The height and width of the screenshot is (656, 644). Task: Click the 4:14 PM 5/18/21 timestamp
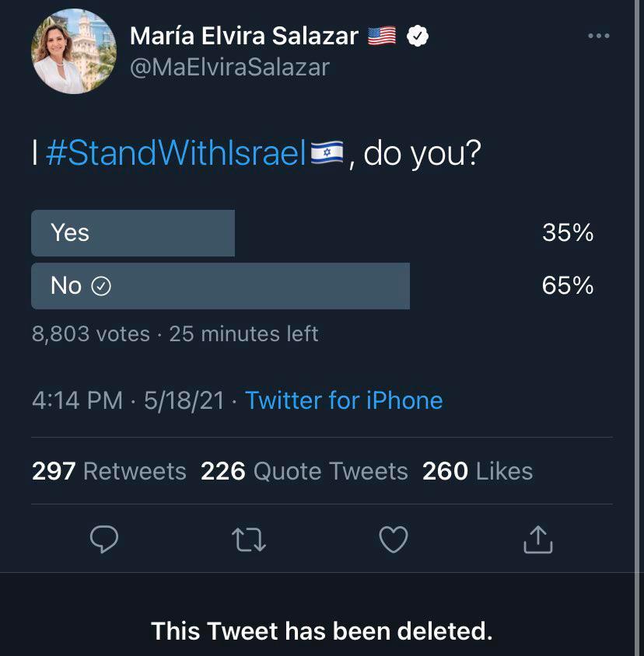[128, 400]
